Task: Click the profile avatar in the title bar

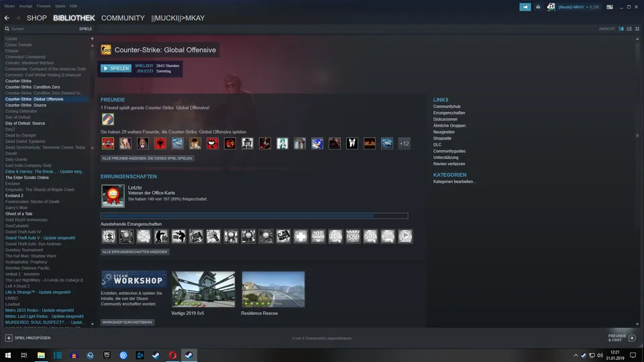Action: (x=551, y=7)
